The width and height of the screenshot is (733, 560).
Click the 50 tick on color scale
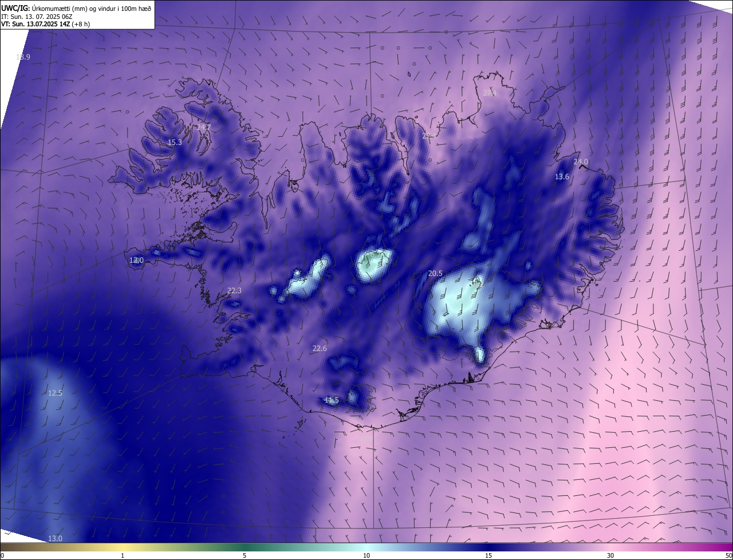728,555
